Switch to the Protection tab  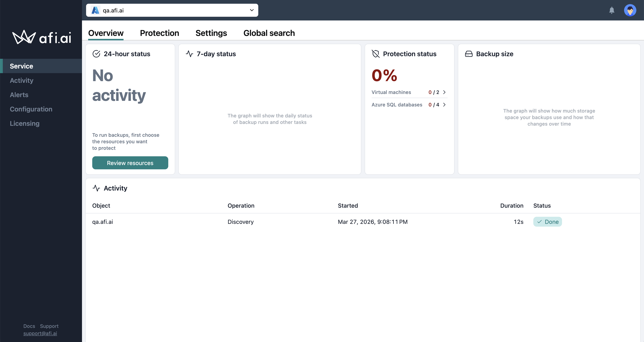pyautogui.click(x=159, y=33)
